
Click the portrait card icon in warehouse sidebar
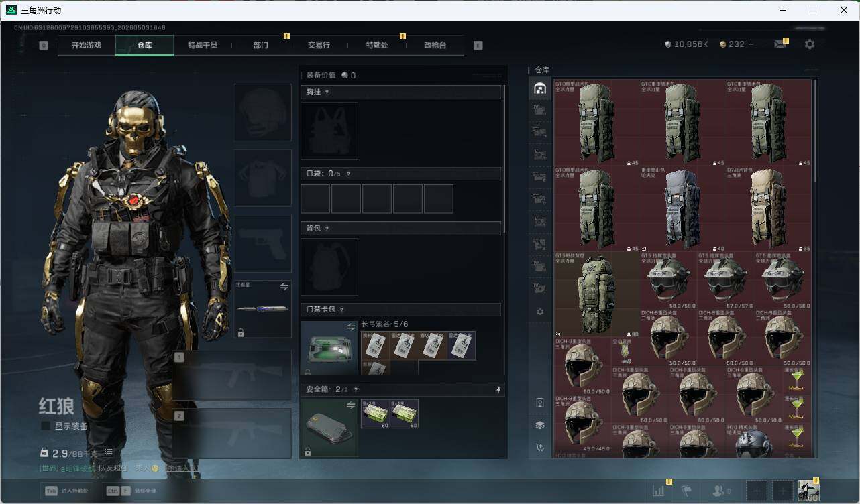coord(540,403)
